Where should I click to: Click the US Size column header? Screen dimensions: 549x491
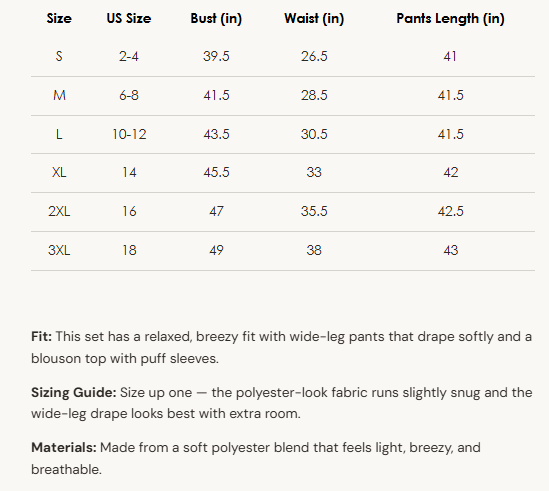coord(129,18)
